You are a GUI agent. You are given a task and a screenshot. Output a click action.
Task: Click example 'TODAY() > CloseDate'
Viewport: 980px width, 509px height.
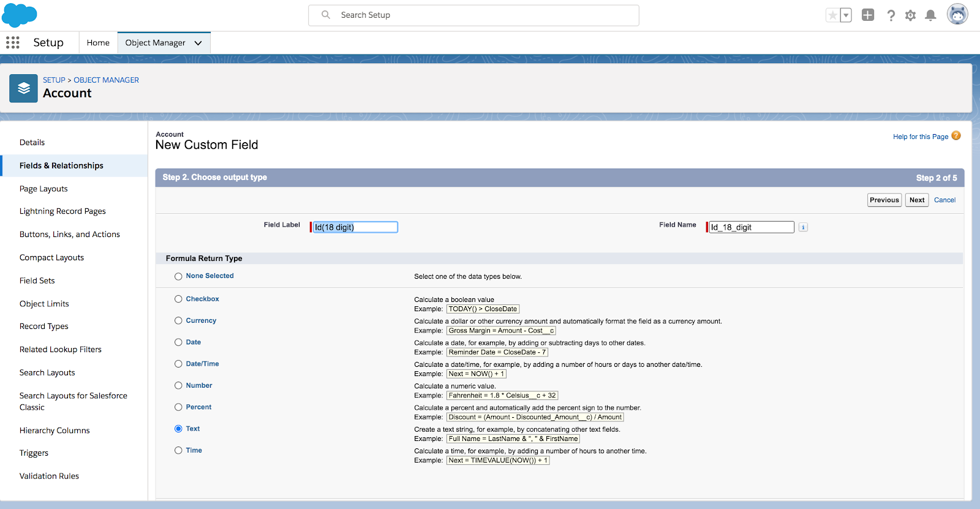(x=483, y=309)
